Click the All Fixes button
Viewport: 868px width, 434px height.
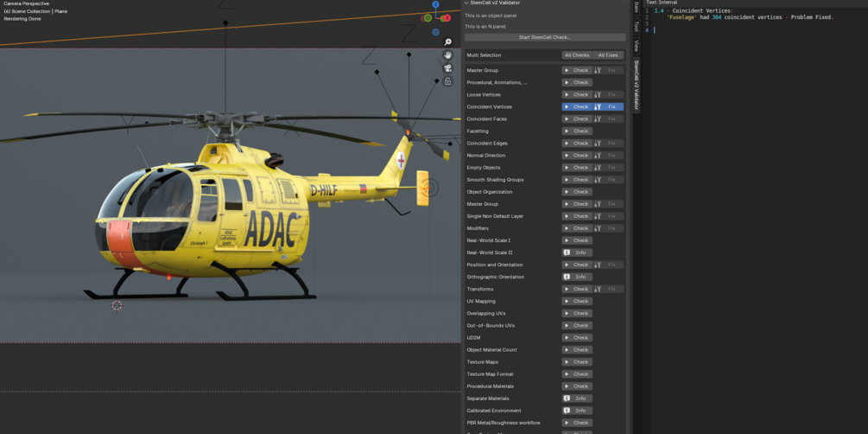608,55
